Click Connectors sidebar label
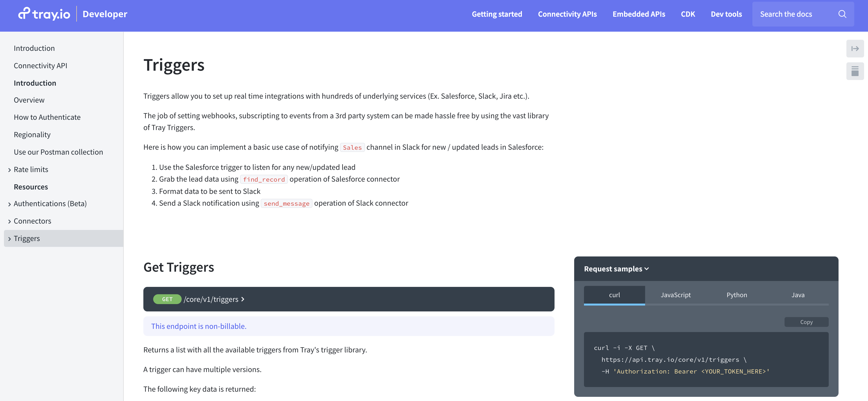Screen dimensions: 868x401 pyautogui.click(x=32, y=221)
